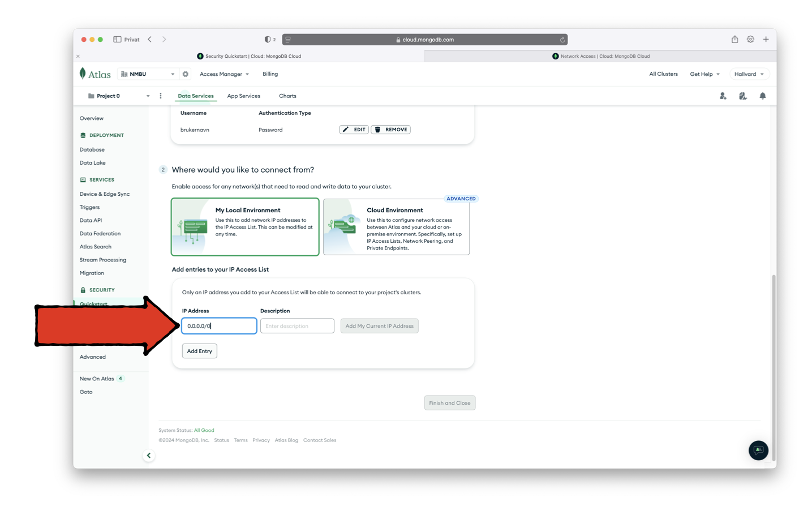This screenshot has height=506, width=812.
Task: Switch to the Network Access browser tab
Action: coord(600,56)
